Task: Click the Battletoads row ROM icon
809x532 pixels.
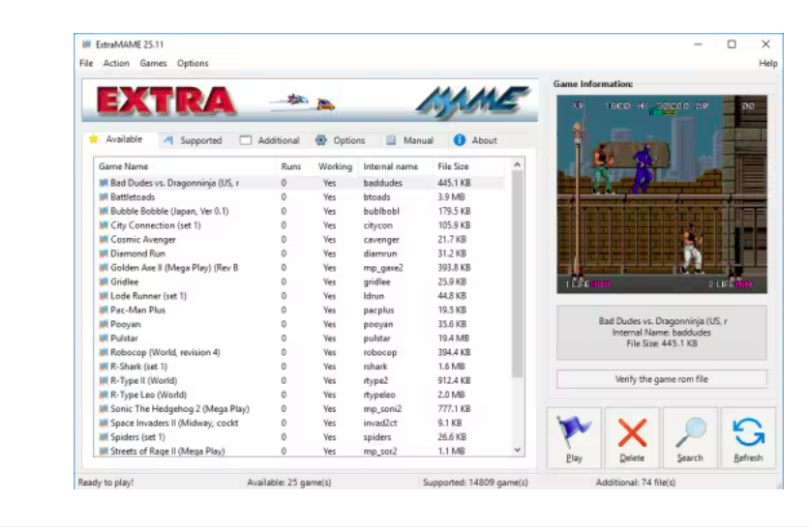Action: [104, 197]
